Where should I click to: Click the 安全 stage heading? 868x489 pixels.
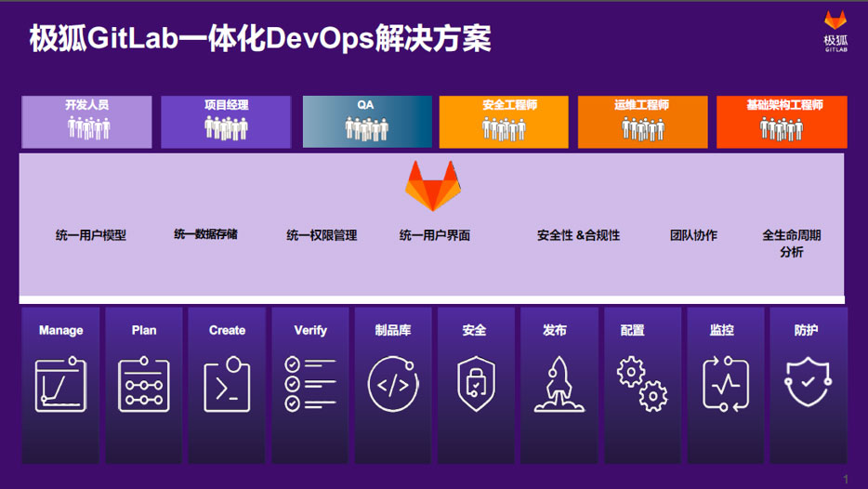click(x=474, y=331)
